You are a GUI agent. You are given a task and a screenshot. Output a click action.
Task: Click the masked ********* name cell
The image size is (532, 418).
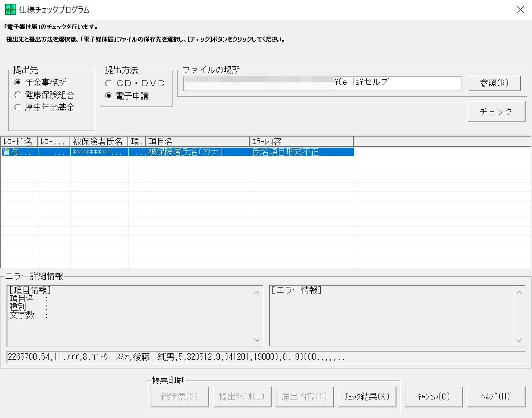(x=99, y=152)
